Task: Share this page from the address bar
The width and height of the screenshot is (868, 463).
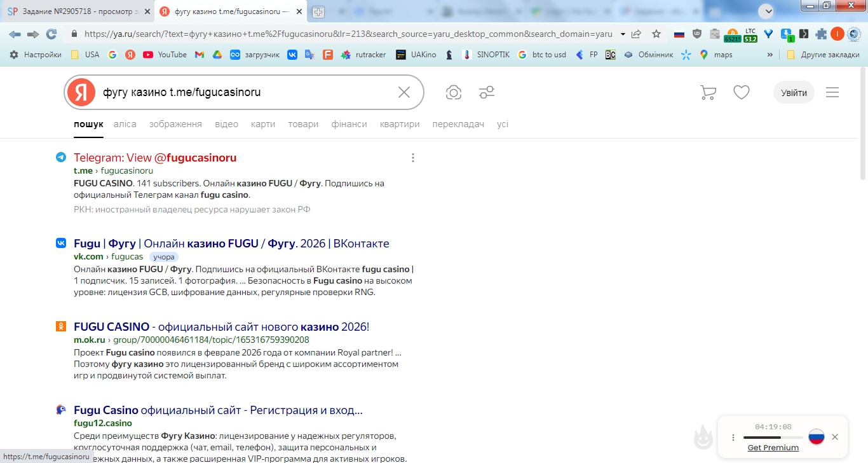Action: pyautogui.click(x=636, y=34)
